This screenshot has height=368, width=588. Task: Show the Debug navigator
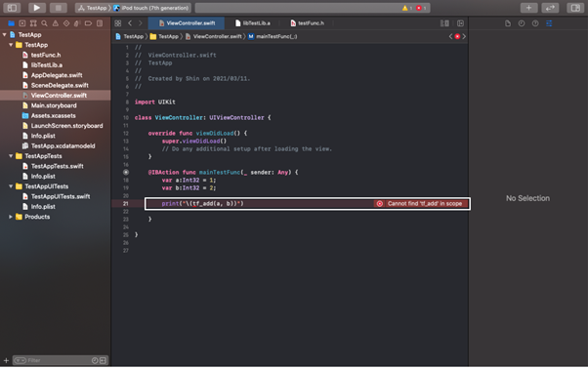[x=77, y=23]
